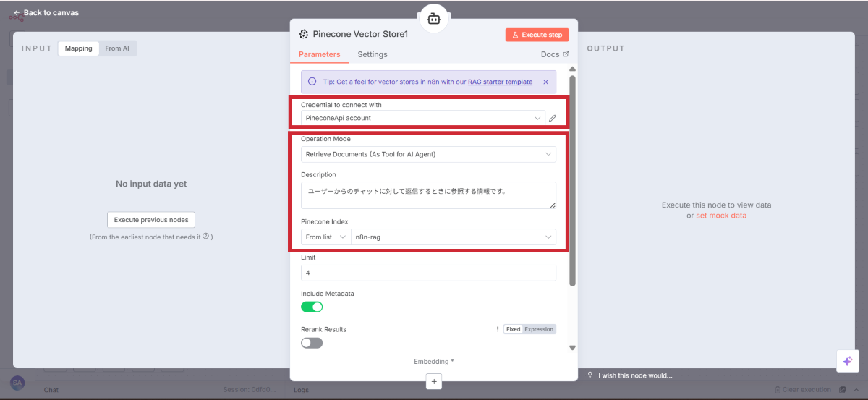Click the pencil icon to edit credential
This screenshot has width=868, height=400.
pyautogui.click(x=553, y=118)
